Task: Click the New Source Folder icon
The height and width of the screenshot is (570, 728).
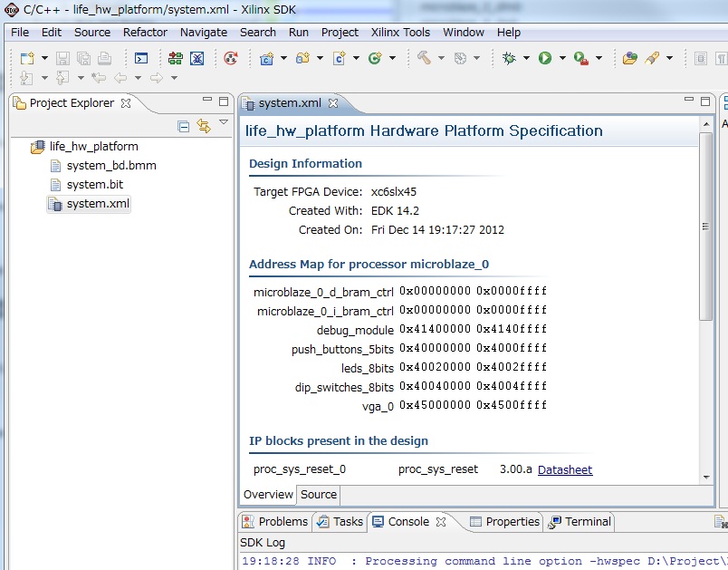Action: pos(303,58)
